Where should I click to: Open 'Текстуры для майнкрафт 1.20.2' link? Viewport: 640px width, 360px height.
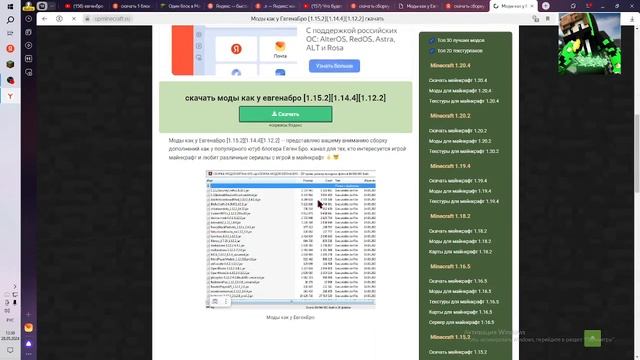(464, 151)
